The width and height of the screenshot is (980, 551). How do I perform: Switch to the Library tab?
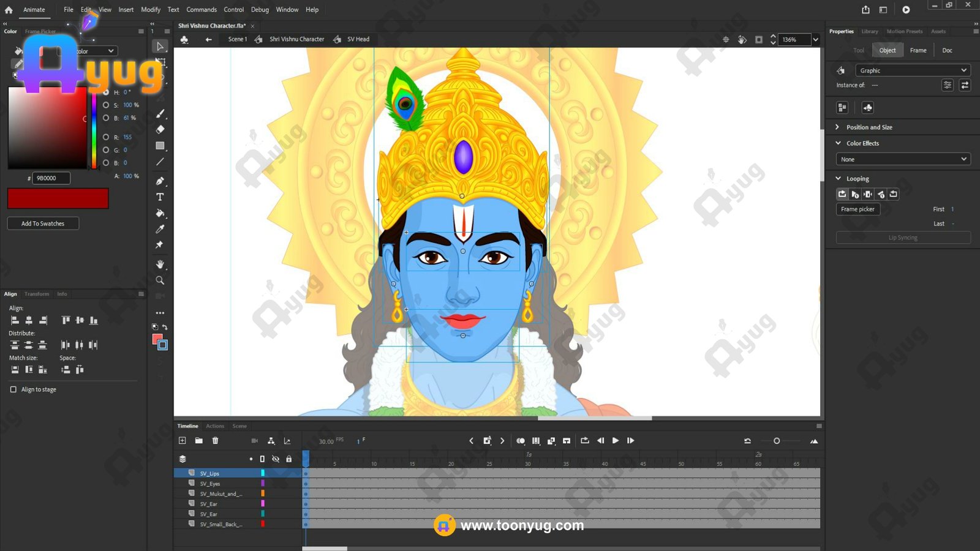[x=870, y=31]
